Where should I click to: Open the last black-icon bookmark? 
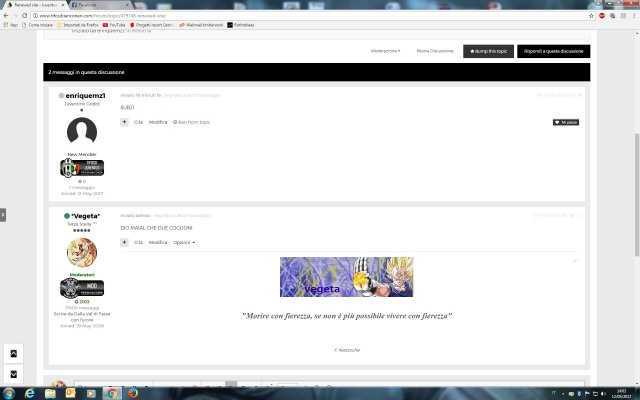[241, 25]
